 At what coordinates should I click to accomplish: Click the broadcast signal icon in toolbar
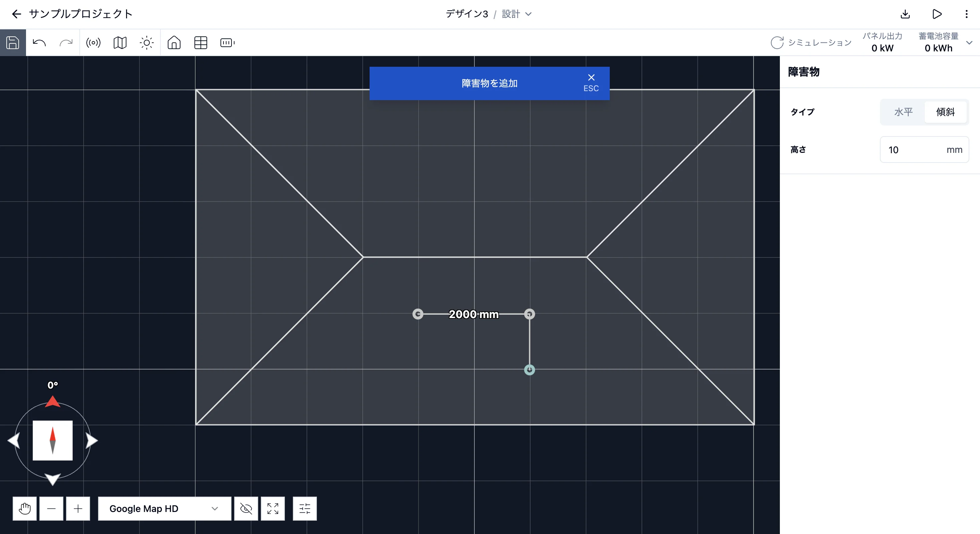point(93,43)
